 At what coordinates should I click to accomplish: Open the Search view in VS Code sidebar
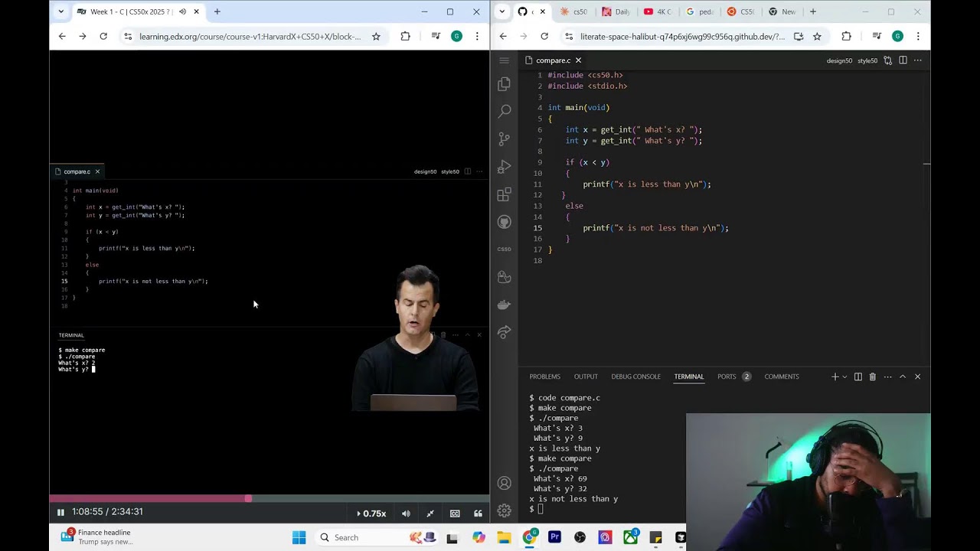(x=504, y=112)
